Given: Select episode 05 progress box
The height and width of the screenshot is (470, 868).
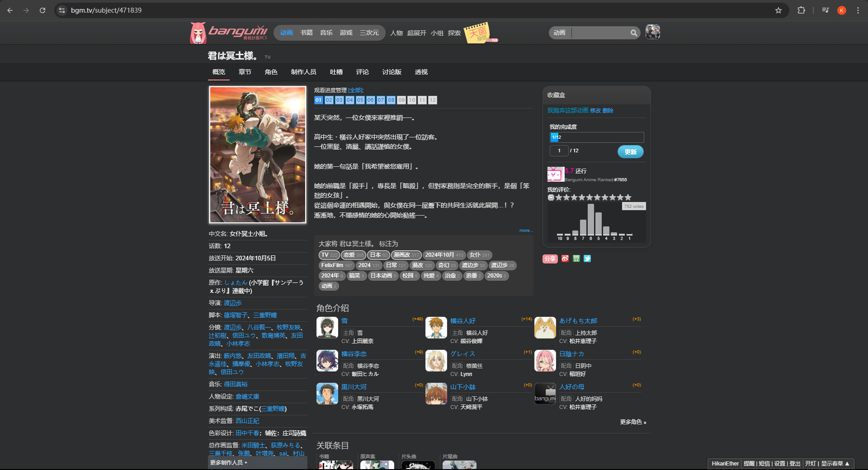Looking at the screenshot, I should pyautogui.click(x=360, y=100).
